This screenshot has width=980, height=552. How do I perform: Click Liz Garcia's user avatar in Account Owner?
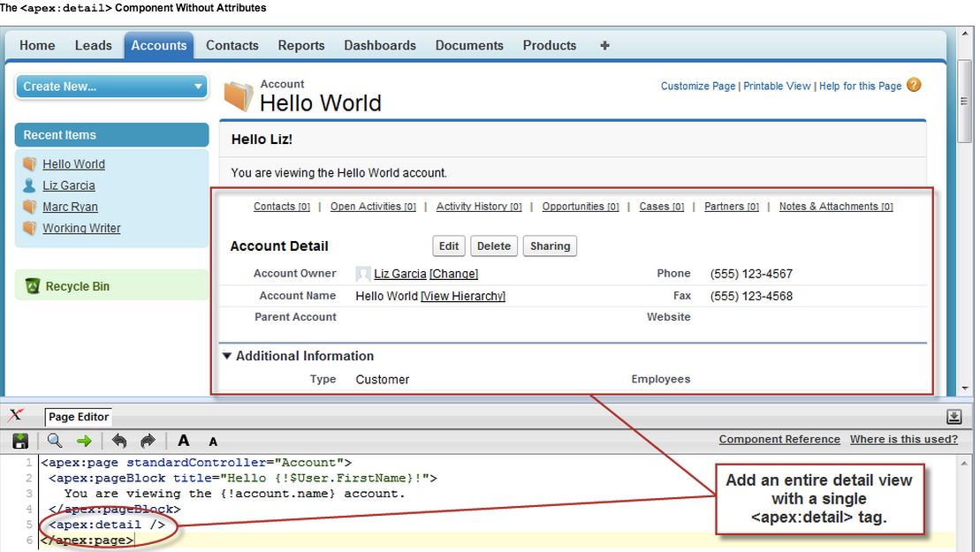click(x=362, y=274)
